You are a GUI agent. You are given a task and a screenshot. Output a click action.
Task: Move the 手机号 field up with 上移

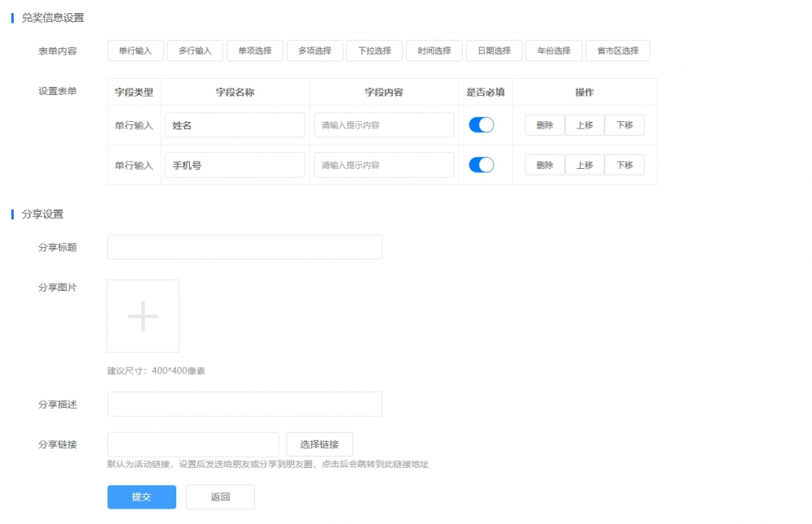pos(585,165)
